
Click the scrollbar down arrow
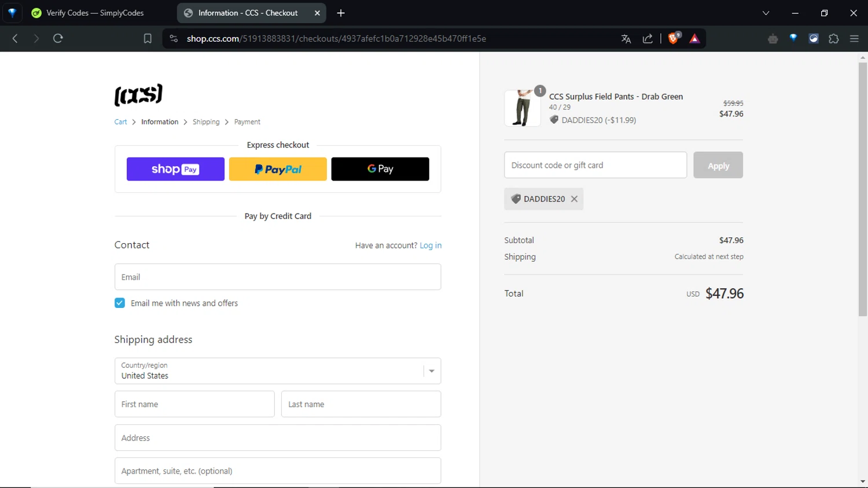[863, 482]
